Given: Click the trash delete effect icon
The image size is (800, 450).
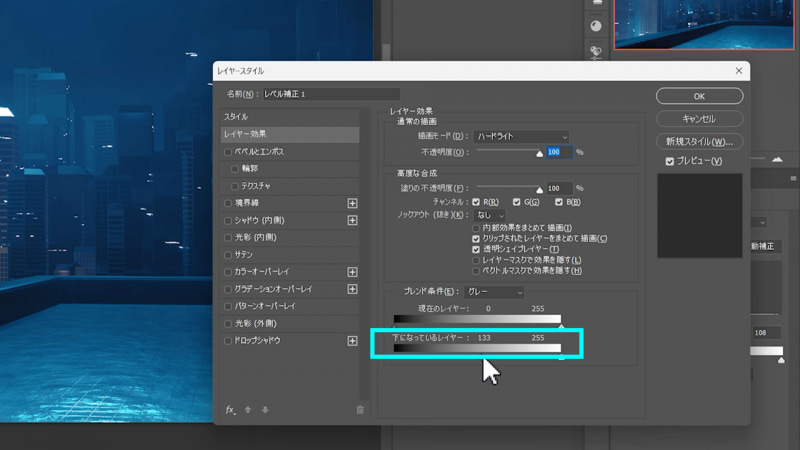Looking at the screenshot, I should tap(360, 410).
